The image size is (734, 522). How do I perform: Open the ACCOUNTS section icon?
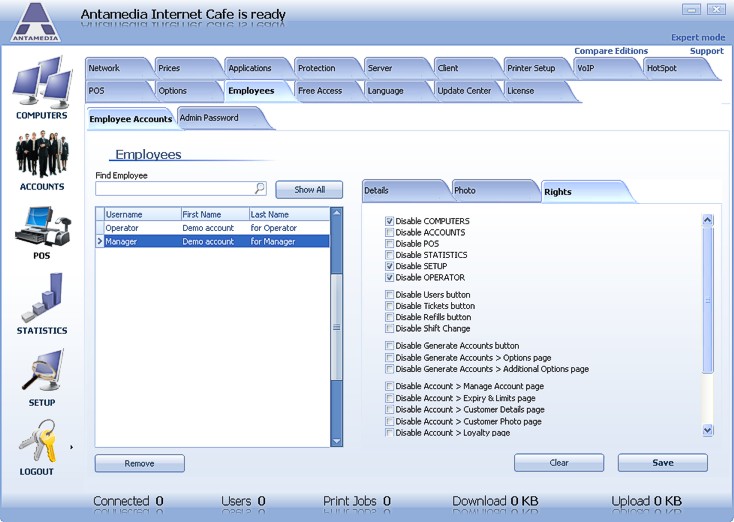click(x=42, y=154)
